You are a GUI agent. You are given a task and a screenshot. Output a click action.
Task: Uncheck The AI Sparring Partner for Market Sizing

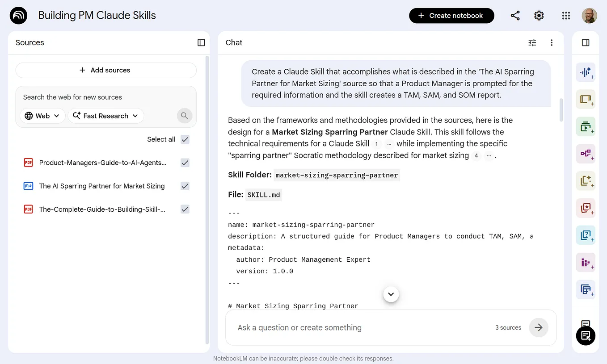[x=185, y=186]
